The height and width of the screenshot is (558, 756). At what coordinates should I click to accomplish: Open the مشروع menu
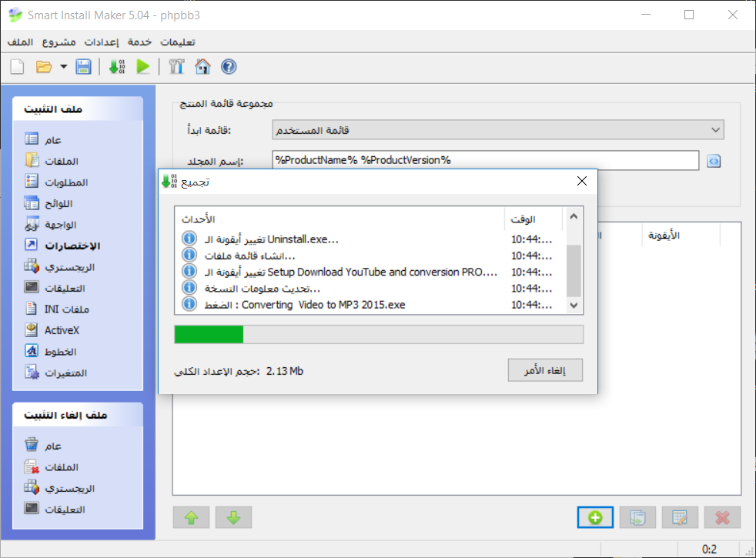(59, 42)
